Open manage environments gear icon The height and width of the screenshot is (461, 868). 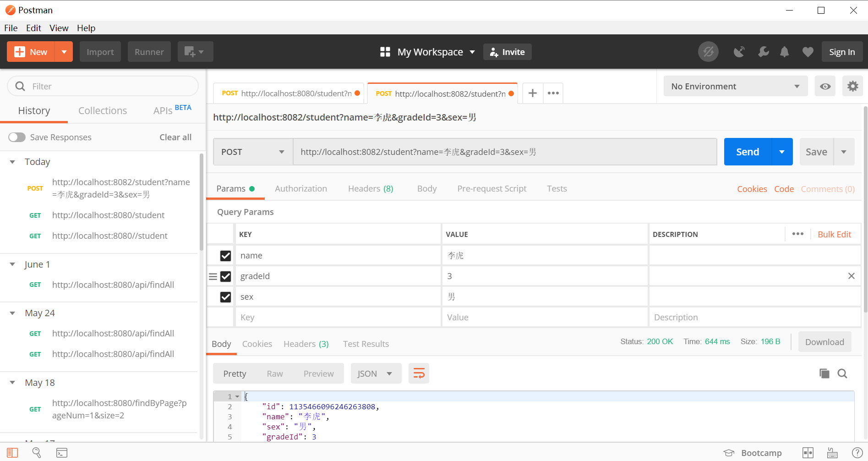[x=852, y=86]
